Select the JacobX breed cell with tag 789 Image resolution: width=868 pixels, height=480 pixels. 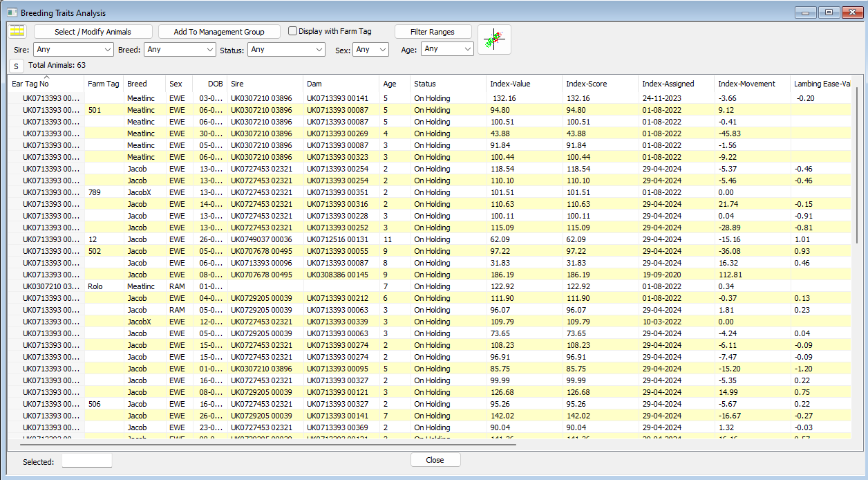[x=144, y=192]
